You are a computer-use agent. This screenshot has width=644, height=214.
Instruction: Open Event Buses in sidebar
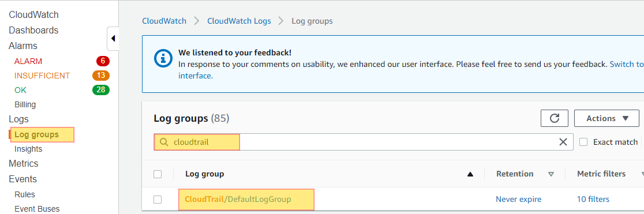pyautogui.click(x=37, y=209)
